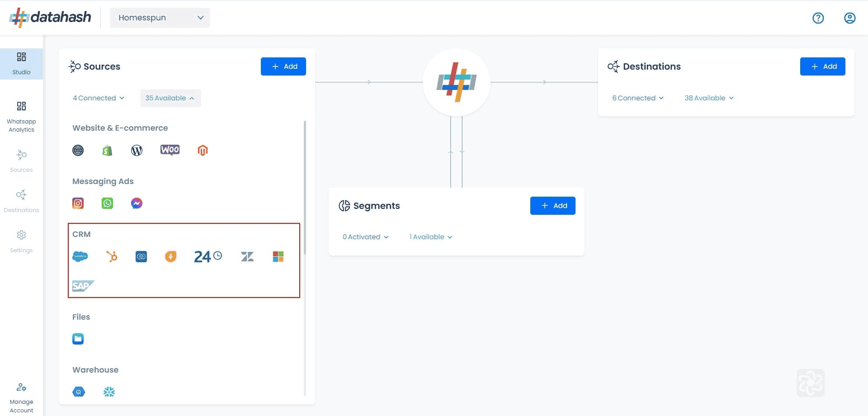
Task: Expand the 4 Connected sources list
Action: click(99, 98)
